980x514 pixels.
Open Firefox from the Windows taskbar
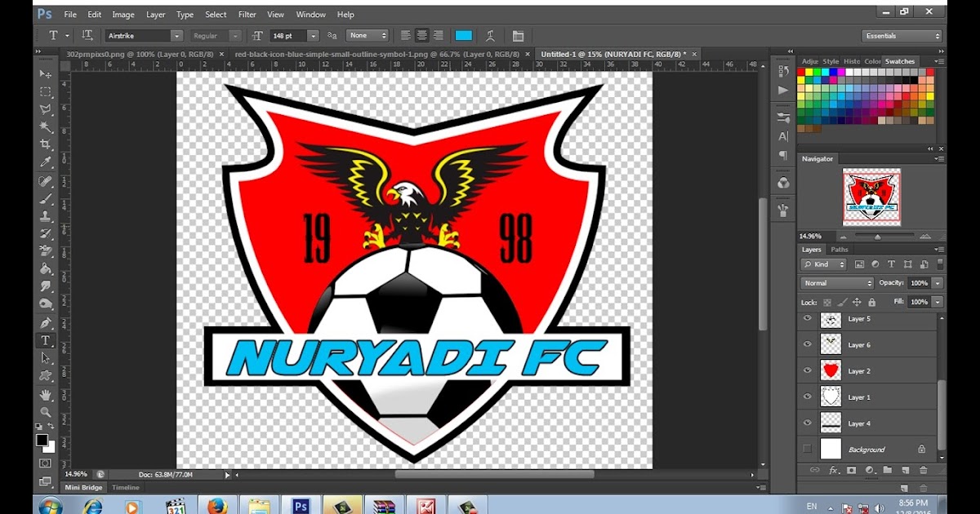point(216,506)
